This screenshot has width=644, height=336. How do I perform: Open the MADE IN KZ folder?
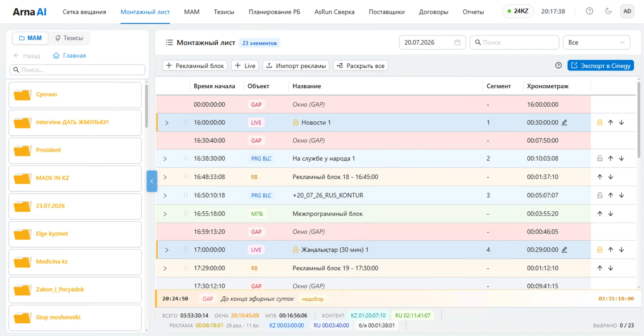pos(75,178)
